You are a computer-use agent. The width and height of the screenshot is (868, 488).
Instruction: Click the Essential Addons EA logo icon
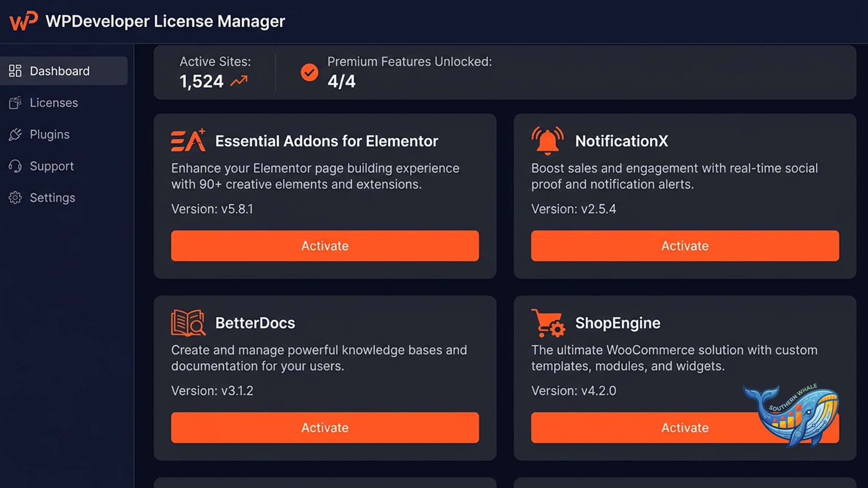[x=188, y=140]
